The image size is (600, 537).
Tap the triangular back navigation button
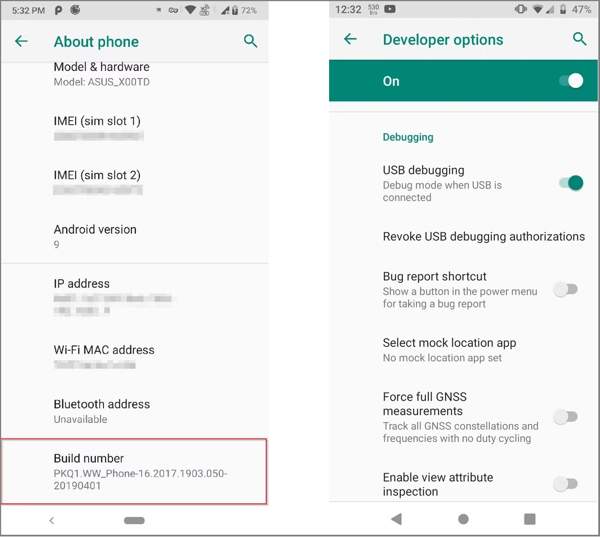(x=397, y=519)
